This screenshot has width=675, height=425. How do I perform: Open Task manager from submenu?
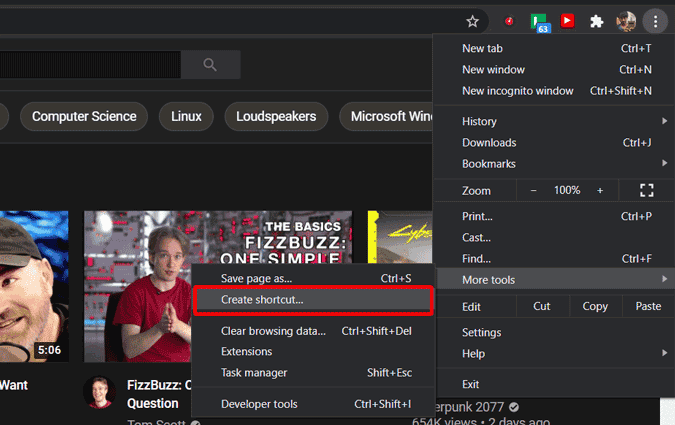click(x=313, y=373)
